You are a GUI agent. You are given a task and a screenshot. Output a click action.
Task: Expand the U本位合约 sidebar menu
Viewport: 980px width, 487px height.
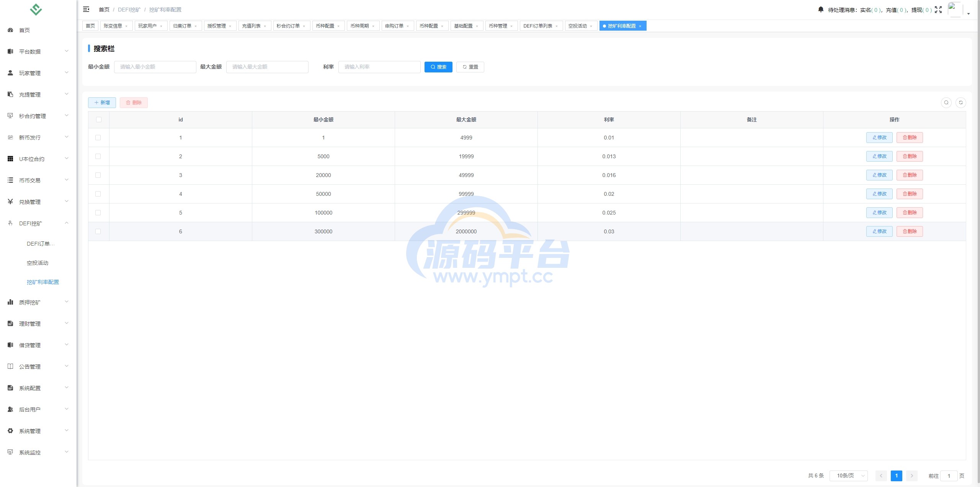click(x=38, y=159)
